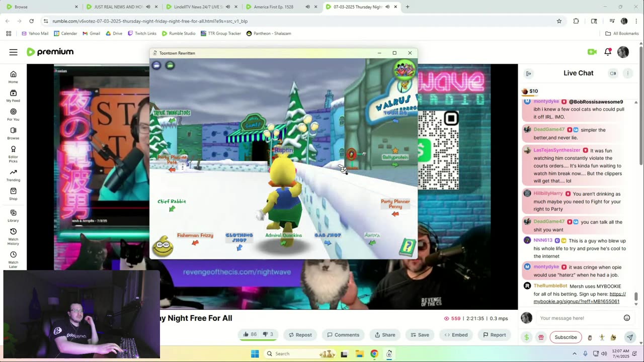
Task: Open the Trending sidebar item
Action: pyautogui.click(x=13, y=175)
